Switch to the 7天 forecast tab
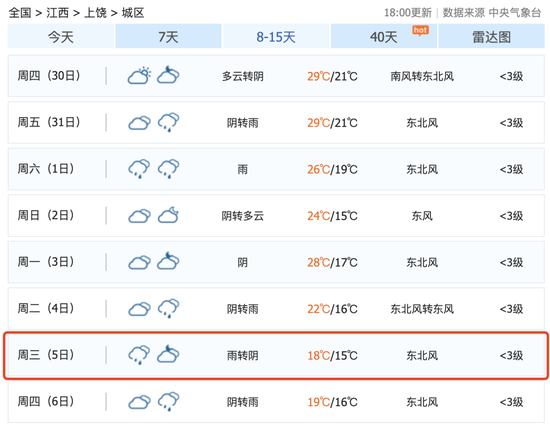 tap(168, 36)
